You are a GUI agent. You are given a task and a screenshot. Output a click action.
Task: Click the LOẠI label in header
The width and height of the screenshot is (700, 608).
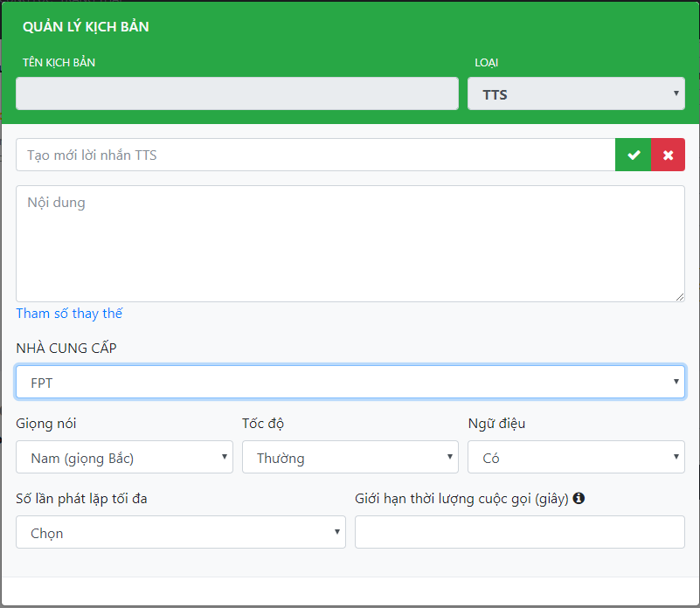487,62
